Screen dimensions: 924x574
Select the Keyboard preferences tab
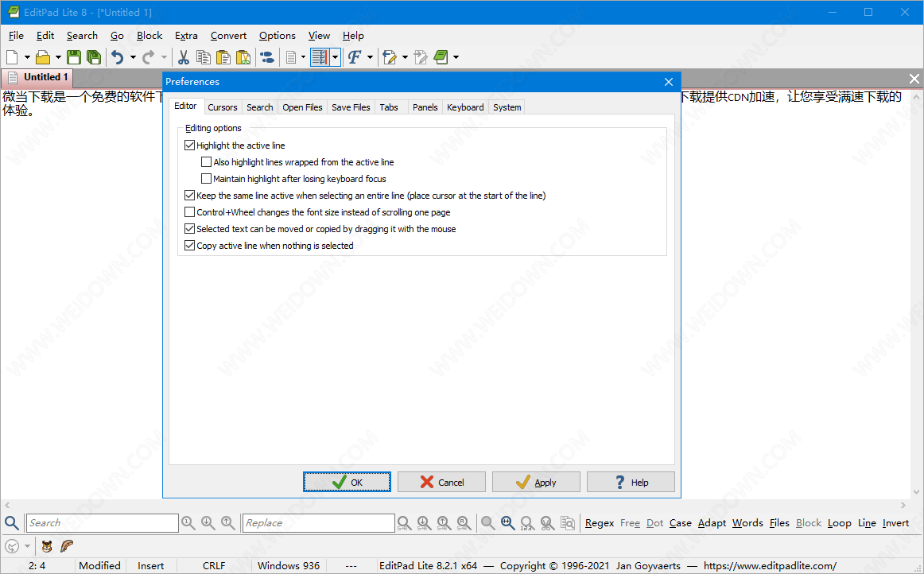pos(465,107)
